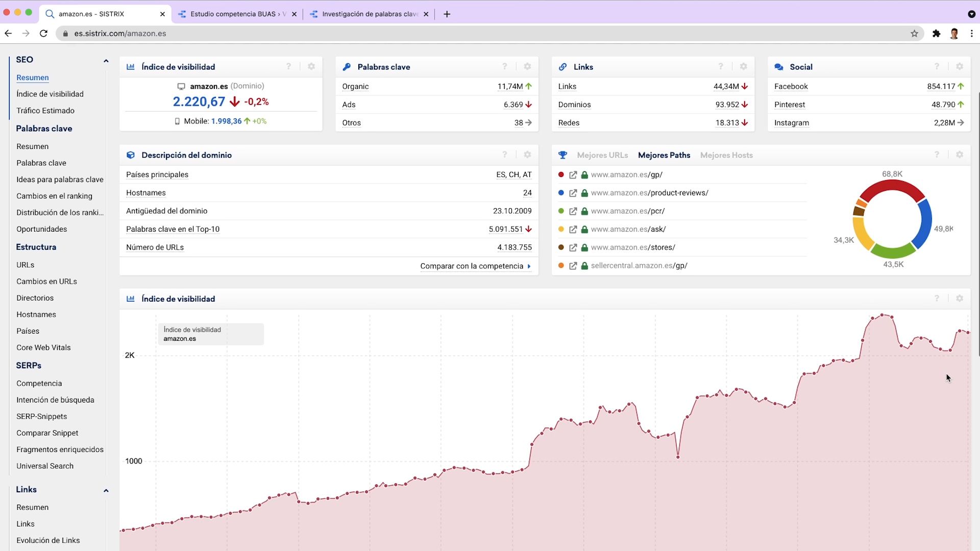Viewport: 980px width, 551px height.
Task: Open external link icon for sellercentral.amazon.es/gp/
Action: pos(573,266)
